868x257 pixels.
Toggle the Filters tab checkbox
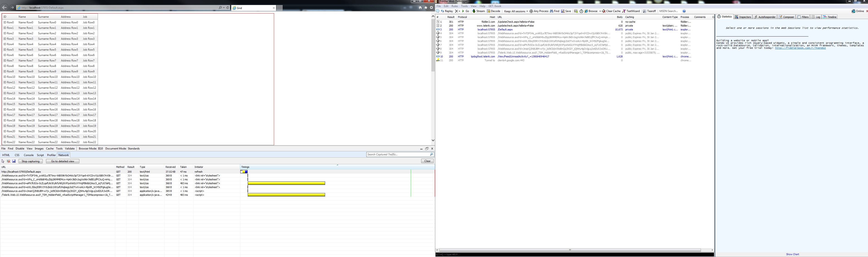click(799, 17)
